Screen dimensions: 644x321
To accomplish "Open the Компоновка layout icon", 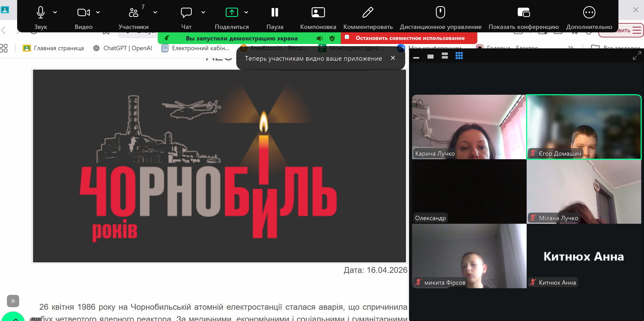I will (x=318, y=13).
